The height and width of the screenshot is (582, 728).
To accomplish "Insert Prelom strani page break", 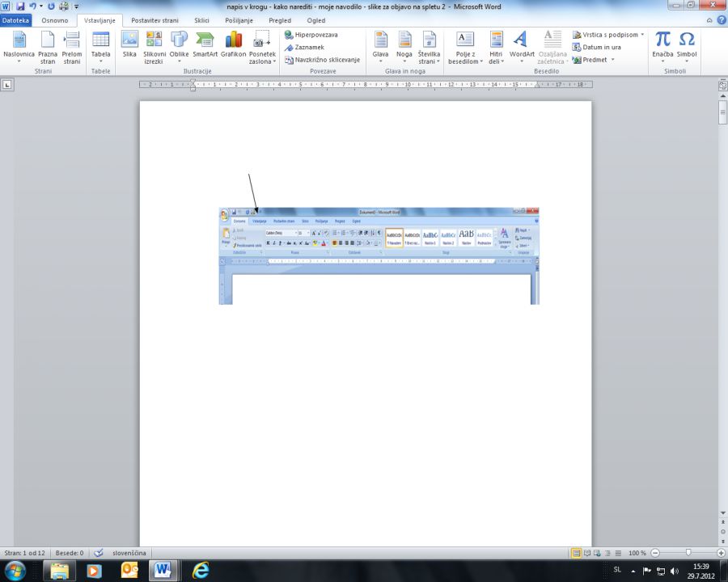I will point(72,48).
